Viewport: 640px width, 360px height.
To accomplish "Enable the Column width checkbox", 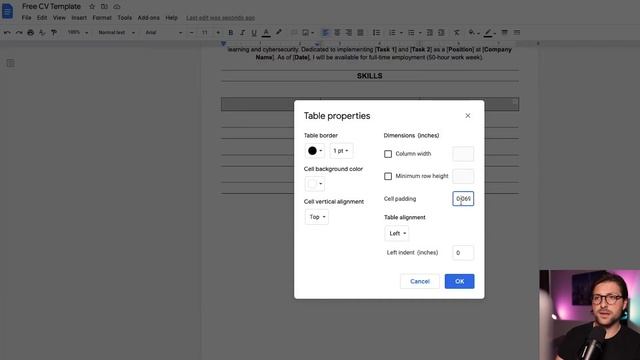I will [x=388, y=154].
